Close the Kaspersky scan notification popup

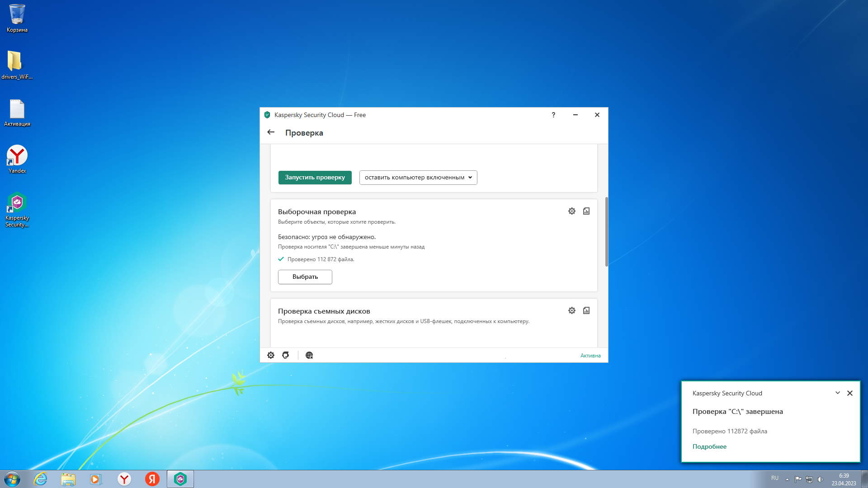point(850,393)
